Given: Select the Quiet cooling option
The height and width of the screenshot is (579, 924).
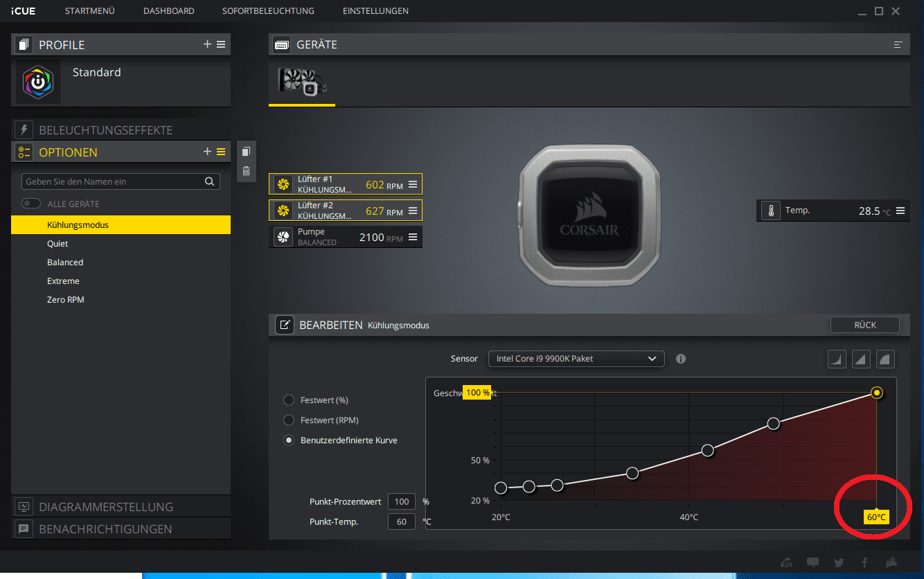Looking at the screenshot, I should pyautogui.click(x=121, y=244).
